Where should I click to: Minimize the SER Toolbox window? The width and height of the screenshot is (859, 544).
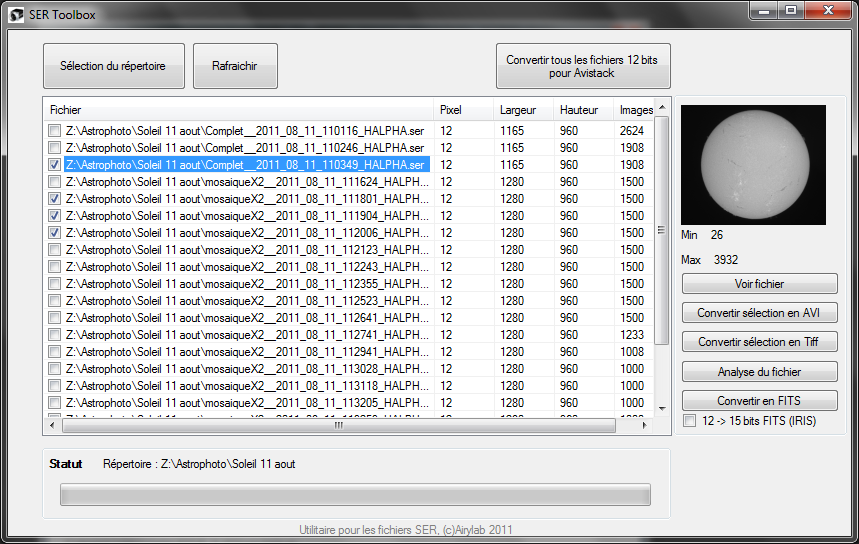(x=764, y=10)
